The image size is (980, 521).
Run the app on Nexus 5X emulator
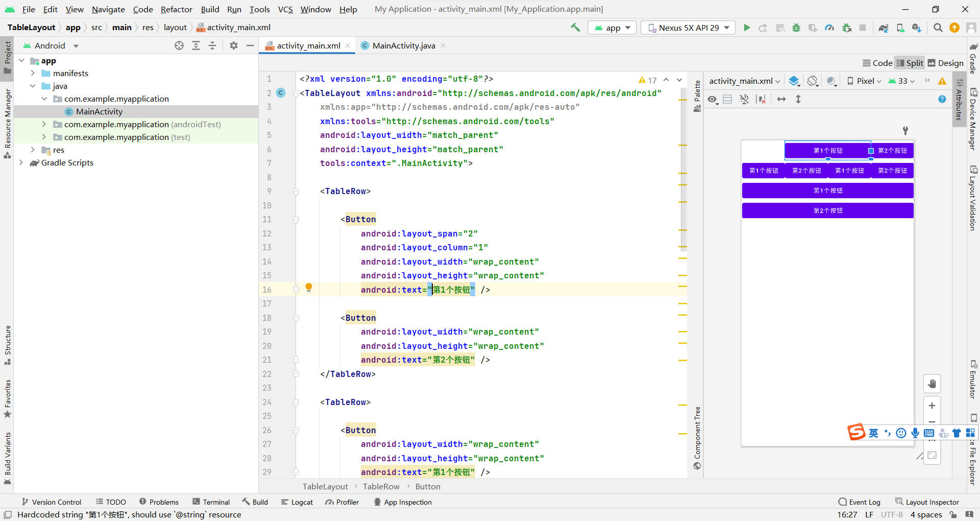click(747, 28)
